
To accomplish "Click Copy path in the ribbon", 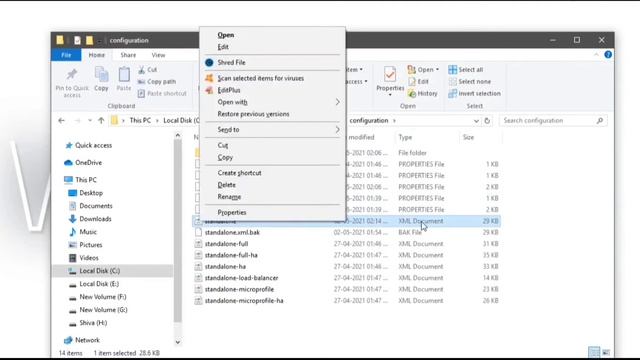I will [157, 82].
